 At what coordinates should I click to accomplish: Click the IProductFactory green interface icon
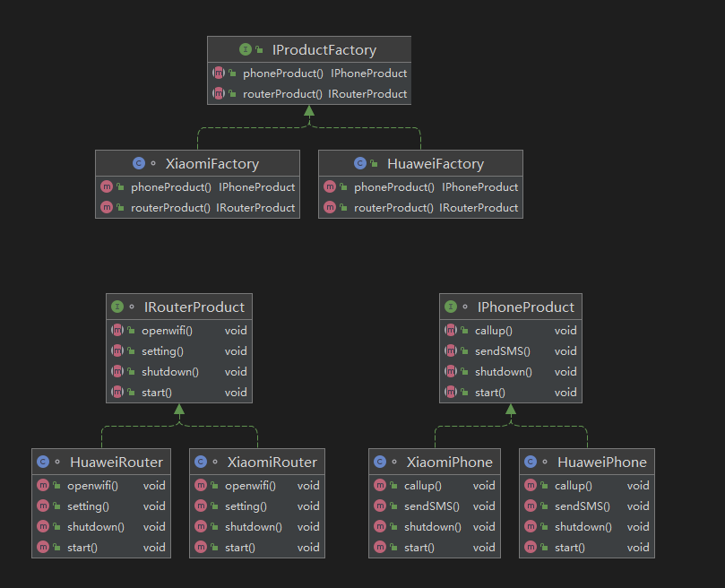pyautogui.click(x=246, y=49)
